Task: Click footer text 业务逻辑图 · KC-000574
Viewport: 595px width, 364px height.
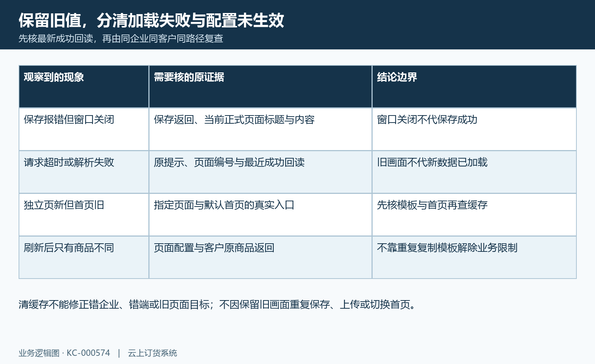Action: [x=64, y=353]
